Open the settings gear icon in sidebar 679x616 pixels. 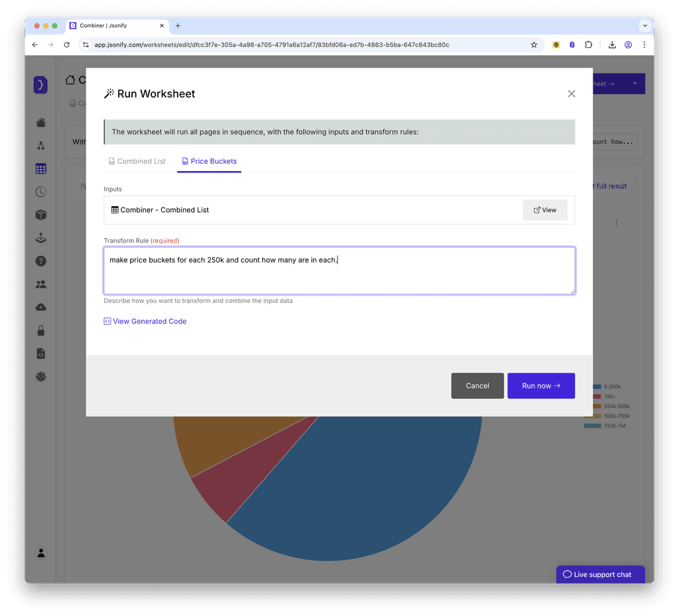pyautogui.click(x=40, y=377)
